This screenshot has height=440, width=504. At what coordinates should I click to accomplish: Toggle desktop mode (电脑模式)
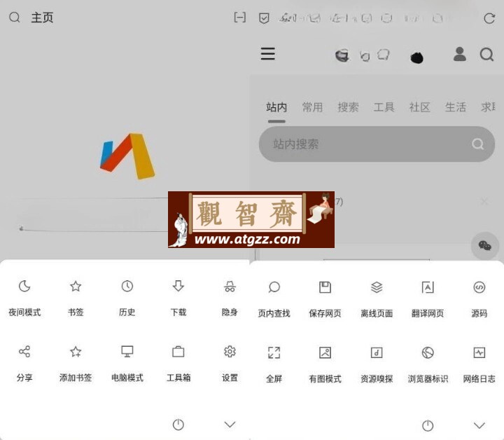pyautogui.click(x=127, y=363)
